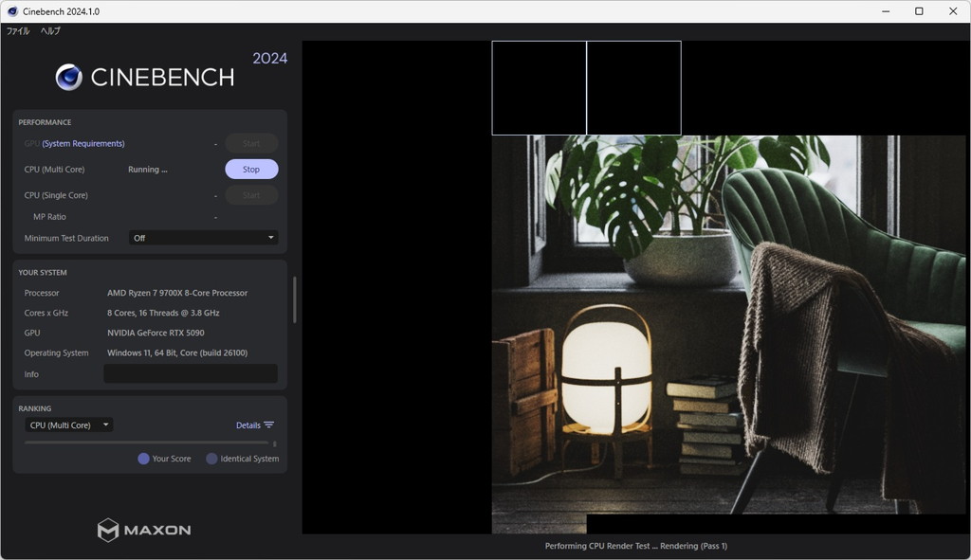Click the greyed CPU Single Core Start button
971x560 pixels.
251,195
